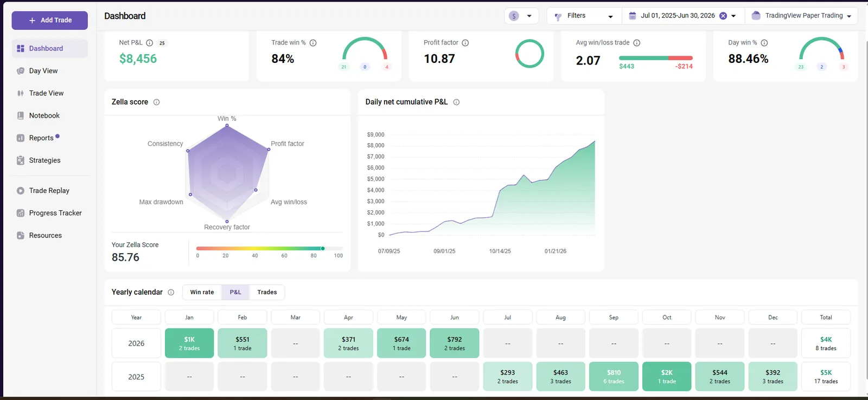Screen dimensions: 868x400
Task: Click the August 2025 $463 cell
Action: click(560, 377)
